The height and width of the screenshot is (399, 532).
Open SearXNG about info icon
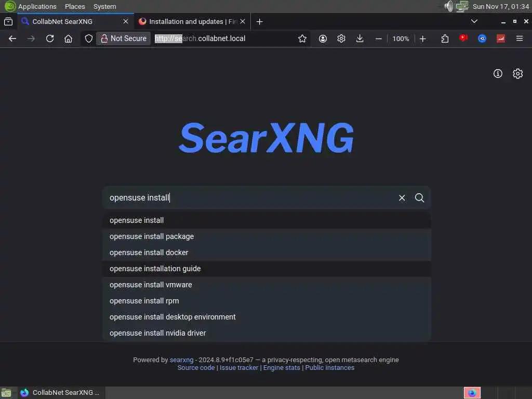(498, 74)
